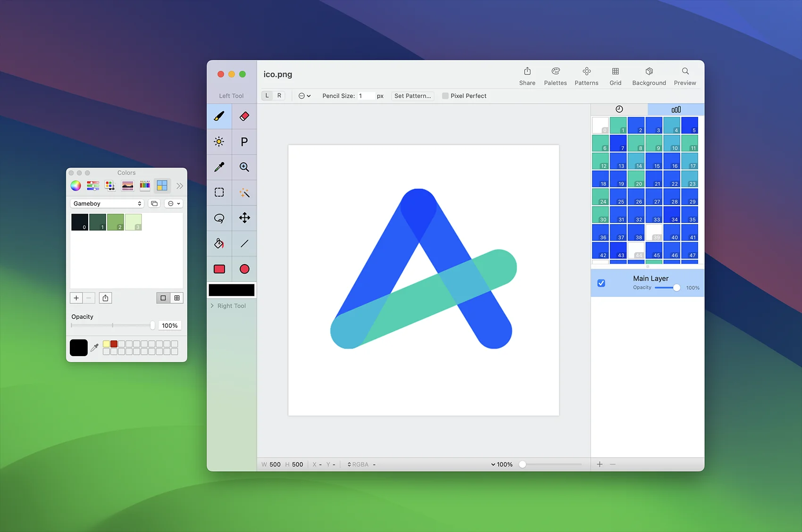The height and width of the screenshot is (532, 802).
Task: Open the color sliders picker
Action: 93,186
